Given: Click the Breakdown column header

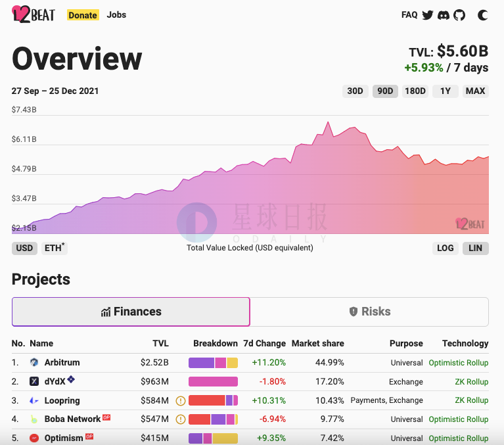Looking at the screenshot, I should [x=216, y=343].
